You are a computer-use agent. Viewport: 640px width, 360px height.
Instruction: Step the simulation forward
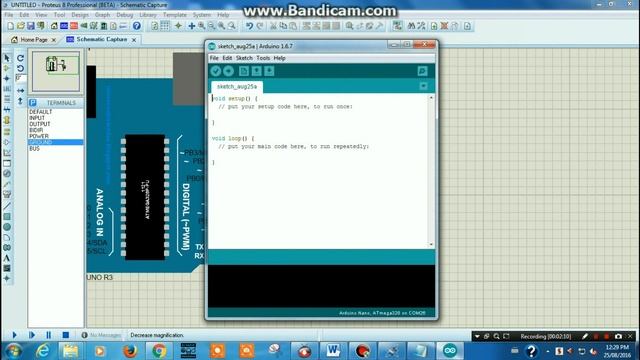[31, 335]
